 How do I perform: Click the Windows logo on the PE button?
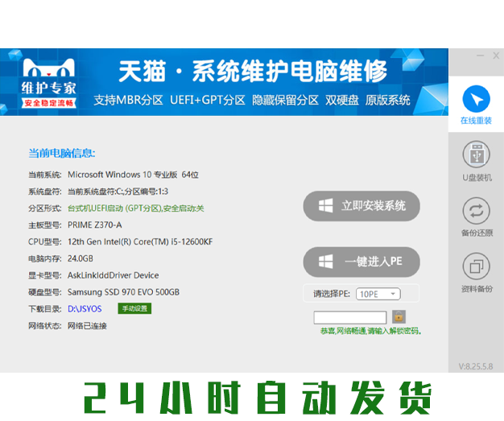click(325, 262)
